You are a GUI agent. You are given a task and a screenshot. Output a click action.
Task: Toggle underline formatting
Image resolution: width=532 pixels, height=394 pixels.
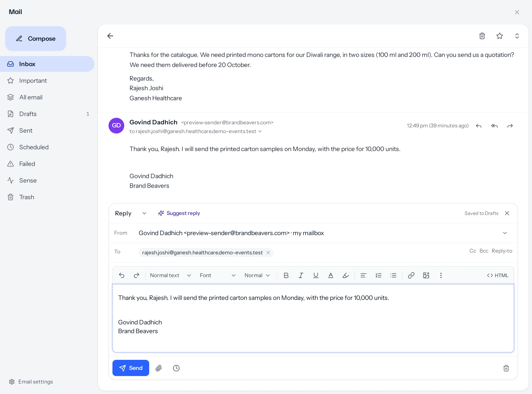pos(316,275)
